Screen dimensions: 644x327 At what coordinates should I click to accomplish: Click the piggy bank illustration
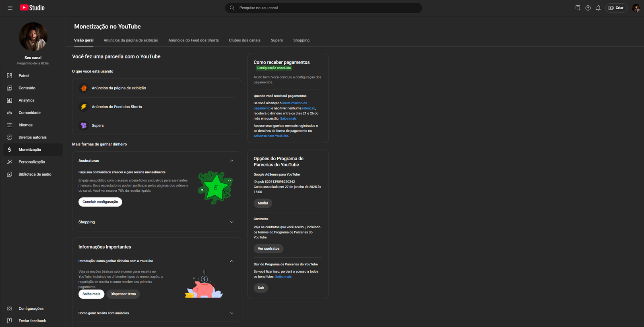click(204, 284)
